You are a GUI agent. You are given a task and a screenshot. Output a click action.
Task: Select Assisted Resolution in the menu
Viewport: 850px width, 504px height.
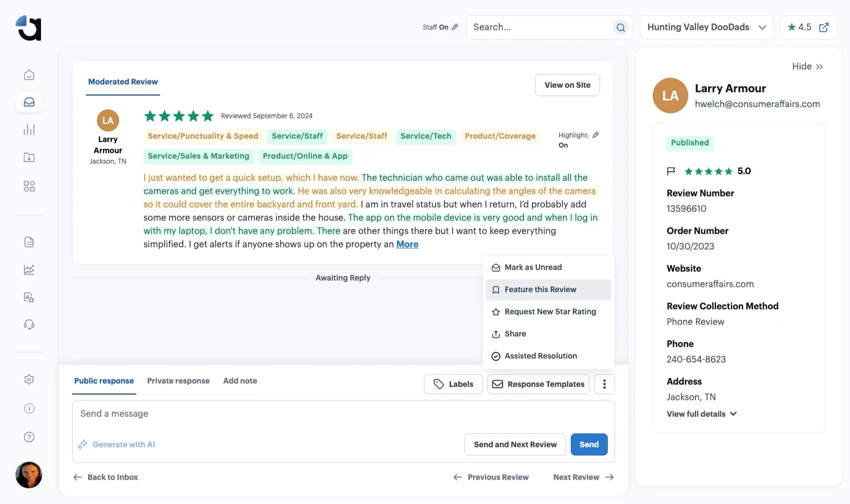(549, 356)
